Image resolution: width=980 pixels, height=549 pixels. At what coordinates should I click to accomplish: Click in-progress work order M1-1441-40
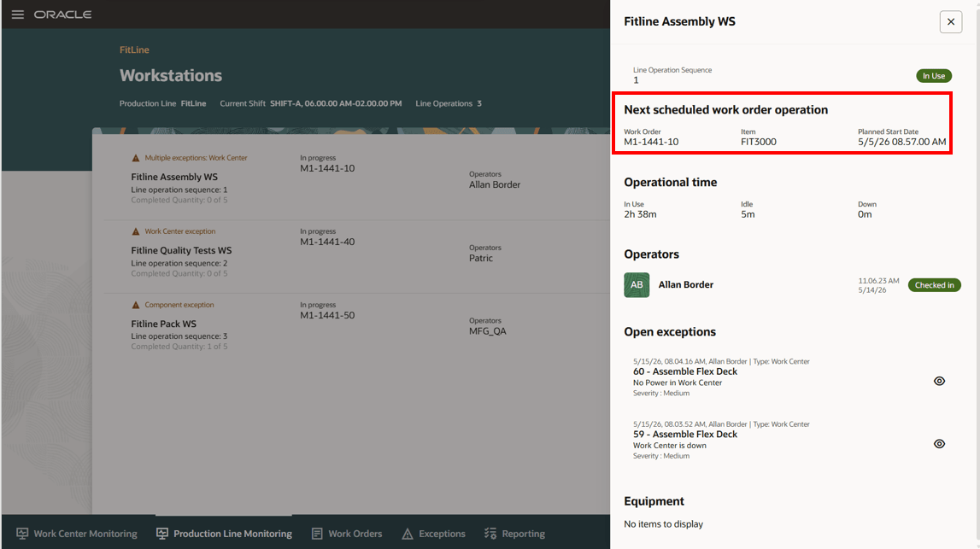327,242
